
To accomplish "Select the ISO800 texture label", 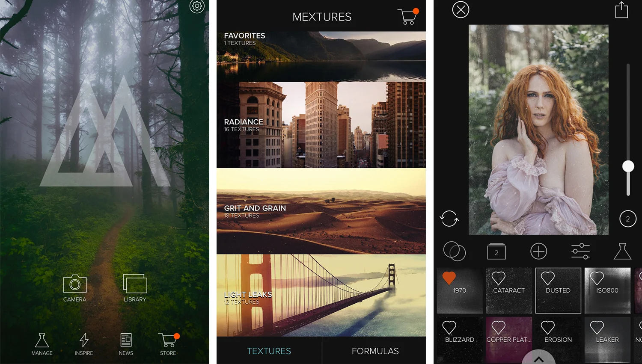I will click(x=607, y=290).
